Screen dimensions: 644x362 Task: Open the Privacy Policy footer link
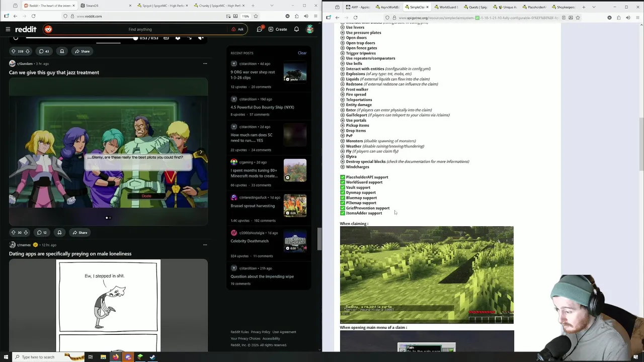click(x=261, y=332)
